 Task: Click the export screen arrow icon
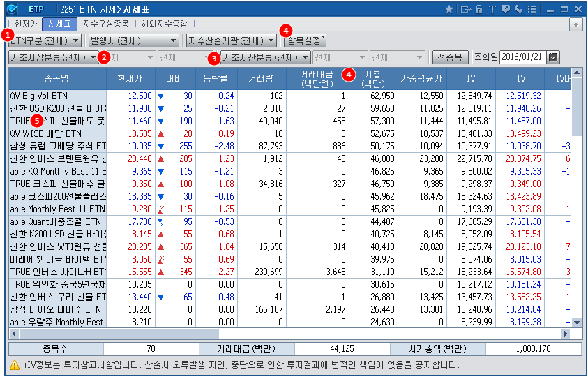point(465,9)
